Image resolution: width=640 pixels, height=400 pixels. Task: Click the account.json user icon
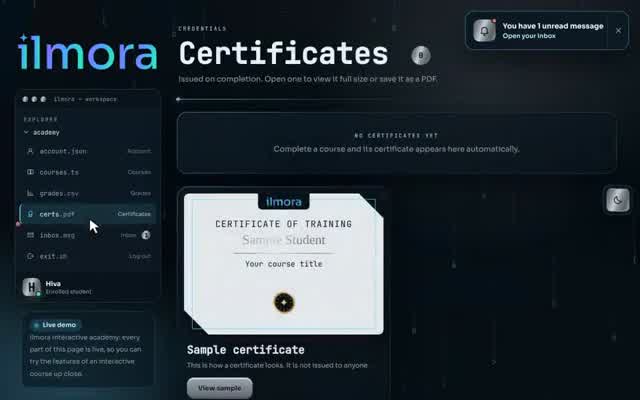tap(30, 151)
